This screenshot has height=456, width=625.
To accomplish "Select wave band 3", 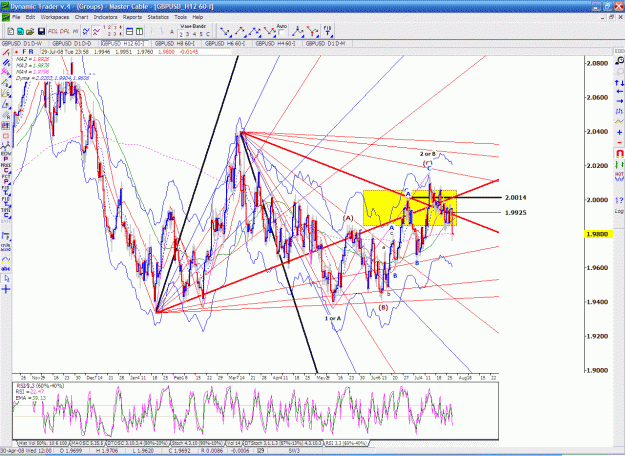I will (x=188, y=34).
